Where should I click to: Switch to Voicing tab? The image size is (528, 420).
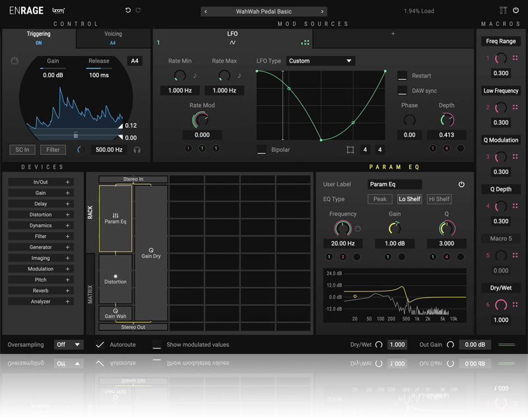113,38
